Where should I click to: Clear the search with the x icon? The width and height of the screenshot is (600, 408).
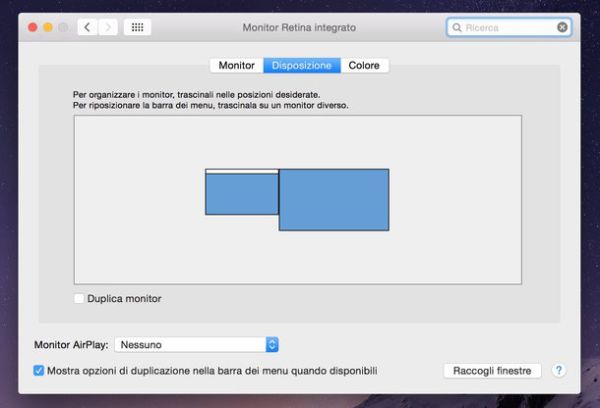tap(562, 28)
